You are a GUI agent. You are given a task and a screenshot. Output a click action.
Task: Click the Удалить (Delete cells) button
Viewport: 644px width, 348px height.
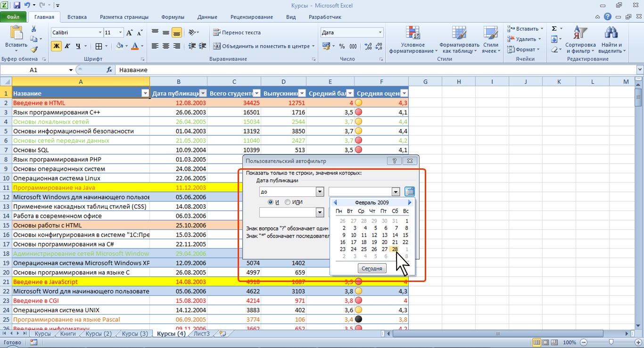pos(524,39)
